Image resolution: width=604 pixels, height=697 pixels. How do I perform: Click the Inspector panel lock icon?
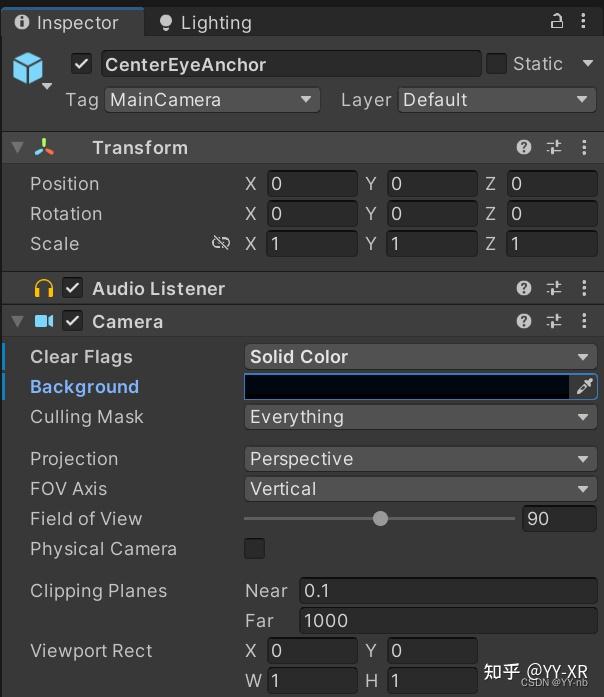tap(557, 21)
